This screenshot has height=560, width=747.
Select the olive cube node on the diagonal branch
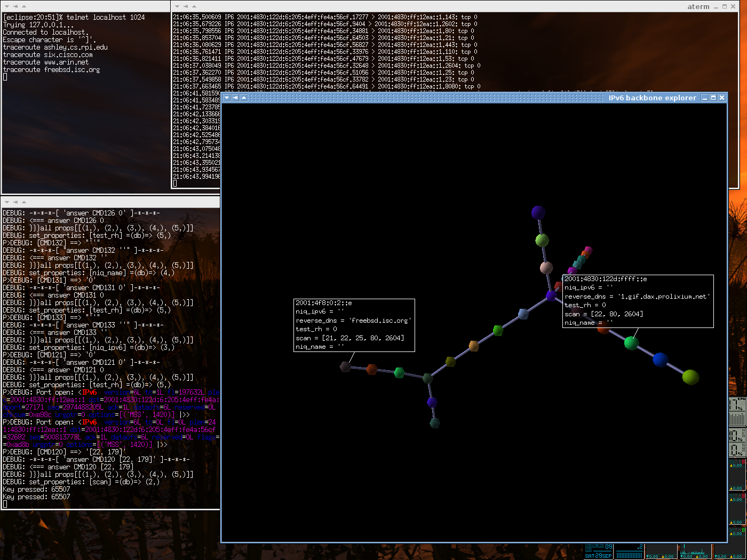point(450,362)
